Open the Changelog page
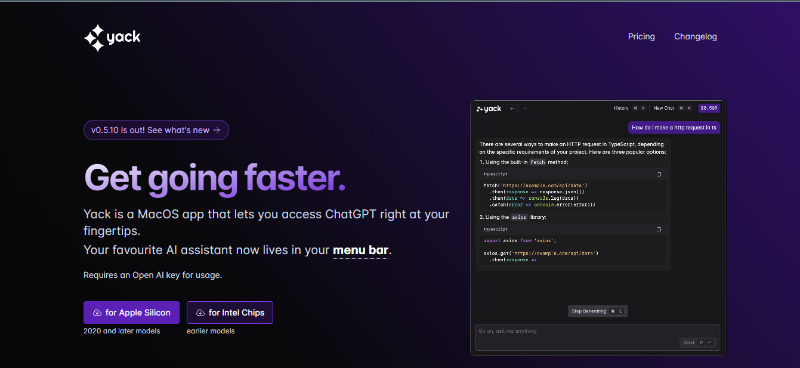Image resolution: width=800 pixels, height=368 pixels. click(695, 37)
